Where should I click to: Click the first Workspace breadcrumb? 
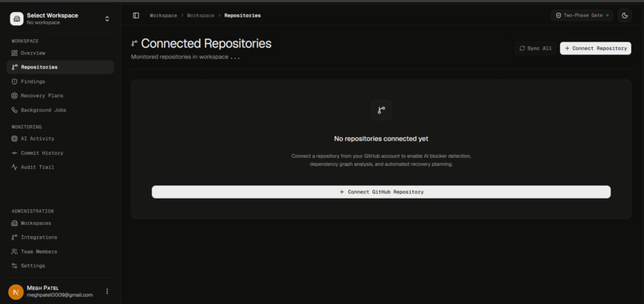click(163, 16)
